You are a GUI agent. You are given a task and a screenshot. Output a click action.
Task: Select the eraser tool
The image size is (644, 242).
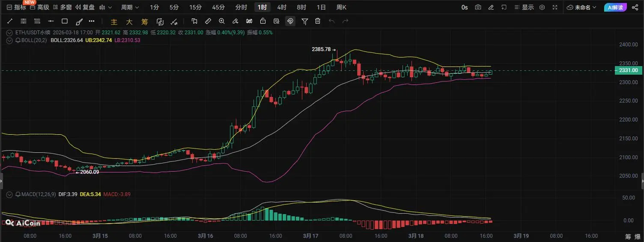tap(236, 21)
